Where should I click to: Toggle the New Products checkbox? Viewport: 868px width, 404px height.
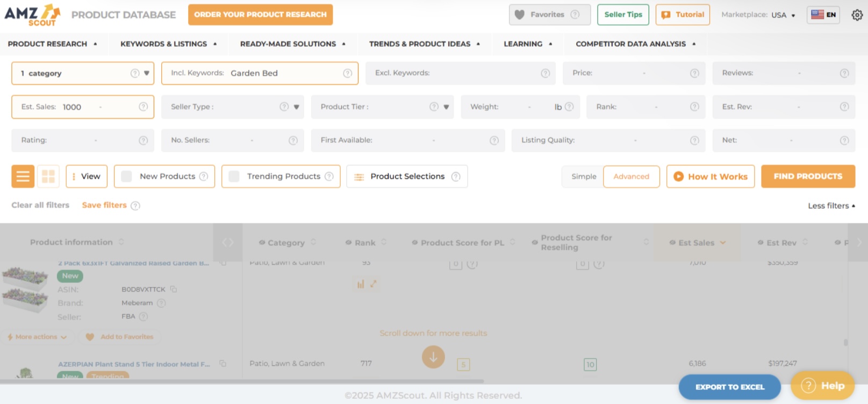tap(127, 176)
